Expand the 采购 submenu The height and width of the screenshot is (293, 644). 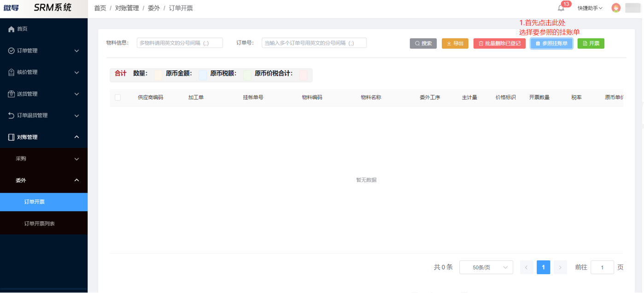[76, 159]
